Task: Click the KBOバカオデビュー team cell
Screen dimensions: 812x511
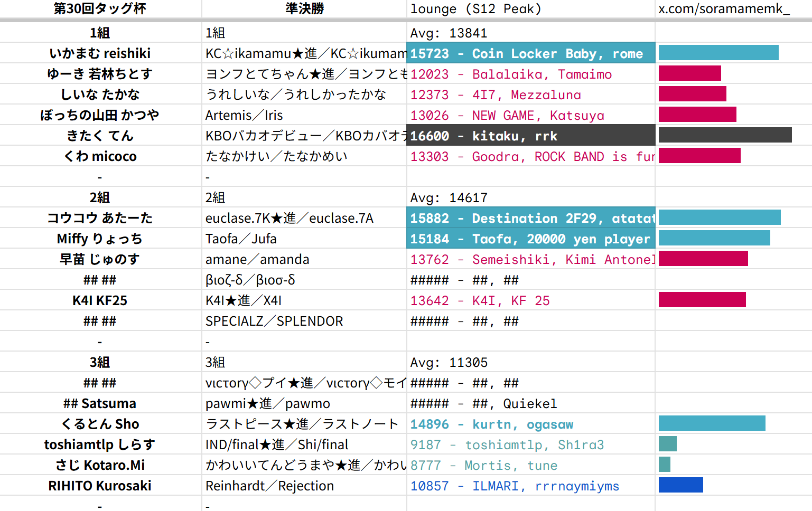Action: (x=304, y=136)
